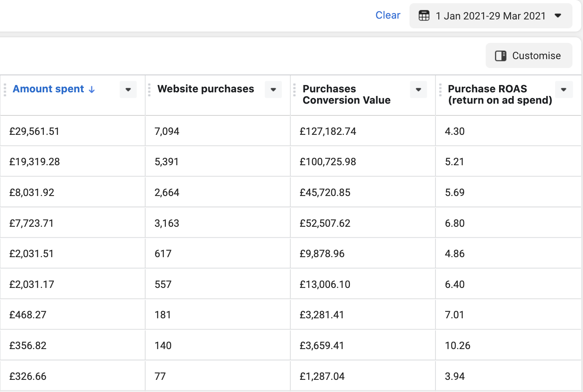The height and width of the screenshot is (392, 583).
Task: Select the 5,391 website purchases cell
Action: [x=218, y=162]
